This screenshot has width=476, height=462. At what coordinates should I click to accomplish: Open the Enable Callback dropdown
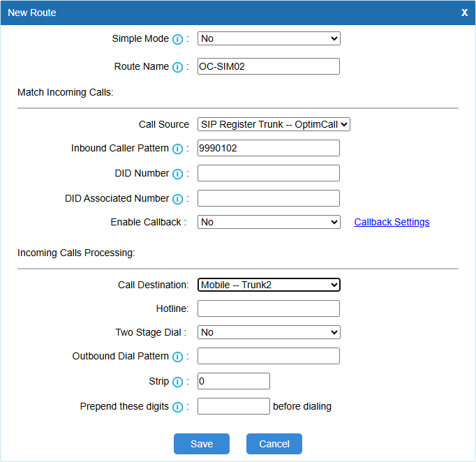pyautogui.click(x=269, y=222)
